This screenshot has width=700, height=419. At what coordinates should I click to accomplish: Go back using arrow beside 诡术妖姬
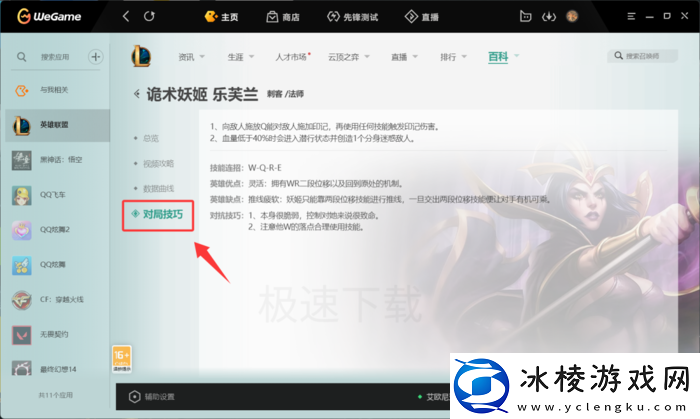[137, 94]
